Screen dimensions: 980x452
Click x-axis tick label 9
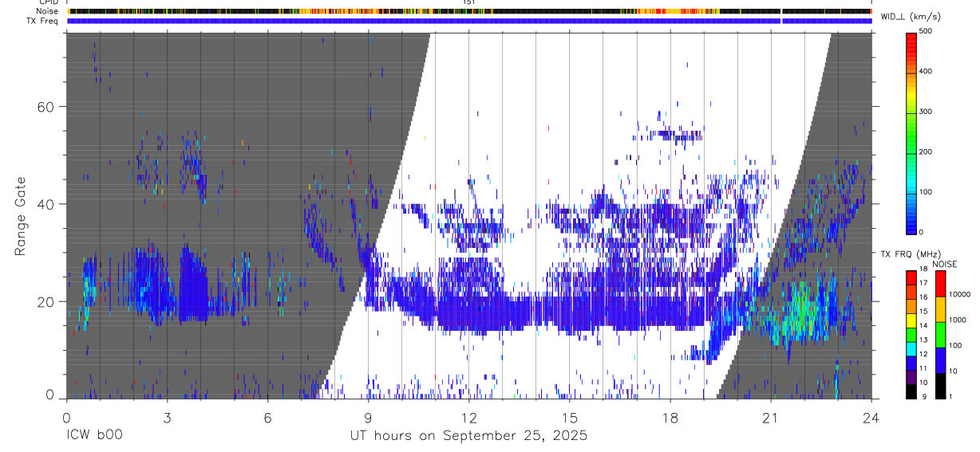click(x=368, y=417)
